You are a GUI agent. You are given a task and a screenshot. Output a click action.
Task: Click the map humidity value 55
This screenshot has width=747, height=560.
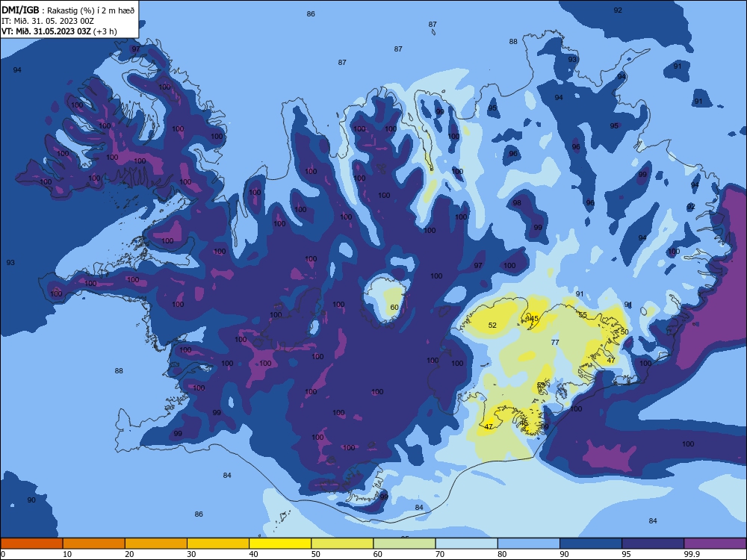pos(583,315)
